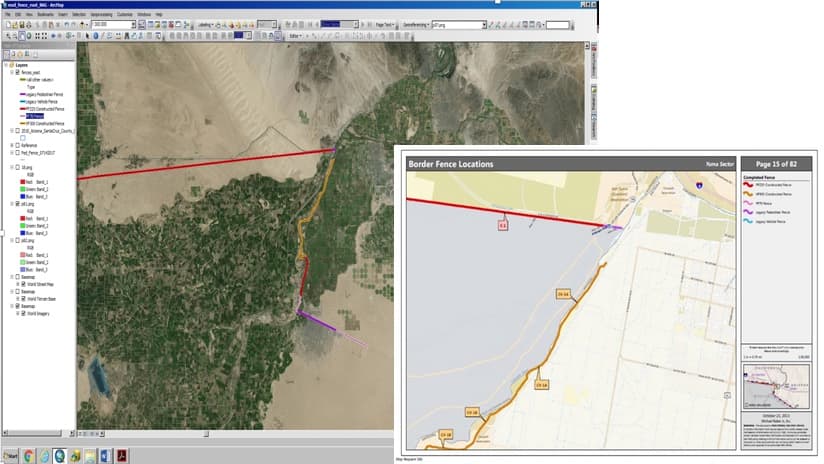This screenshot has width=824, height=464.
Task: Disable the p15.png layer checkbox
Action: click(18, 203)
